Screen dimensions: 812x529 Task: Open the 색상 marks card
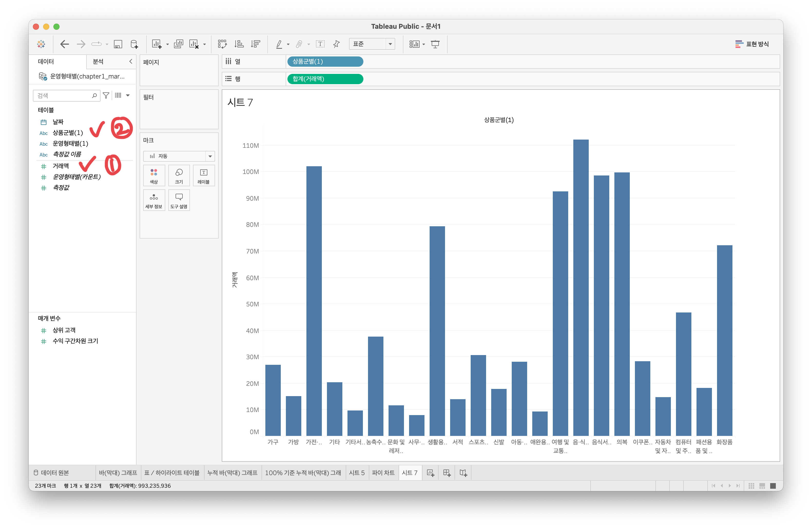pos(154,176)
